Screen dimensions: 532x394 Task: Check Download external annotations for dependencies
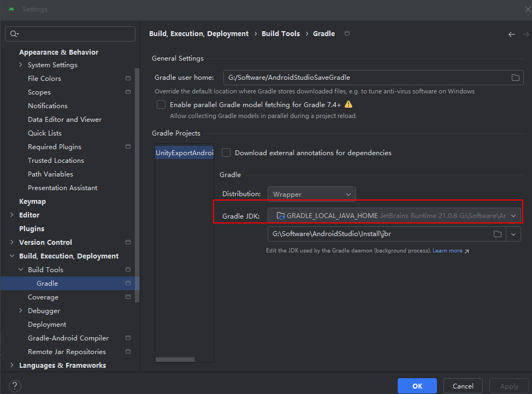(226, 152)
